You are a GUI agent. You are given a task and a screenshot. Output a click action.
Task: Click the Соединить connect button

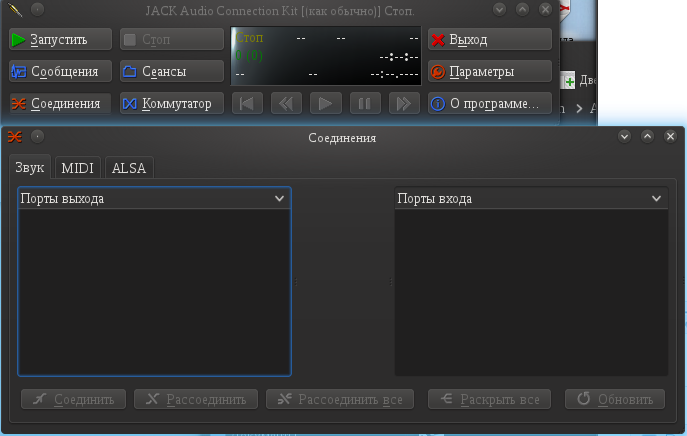pyautogui.click(x=74, y=399)
